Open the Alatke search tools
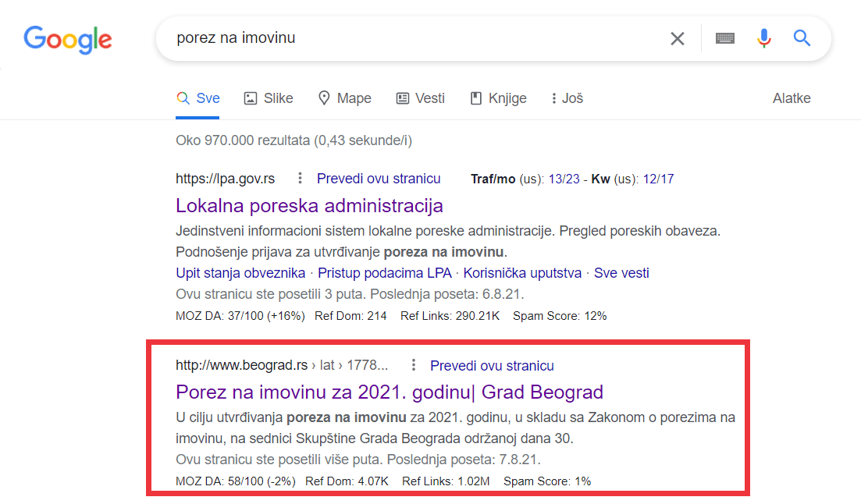 (x=792, y=98)
